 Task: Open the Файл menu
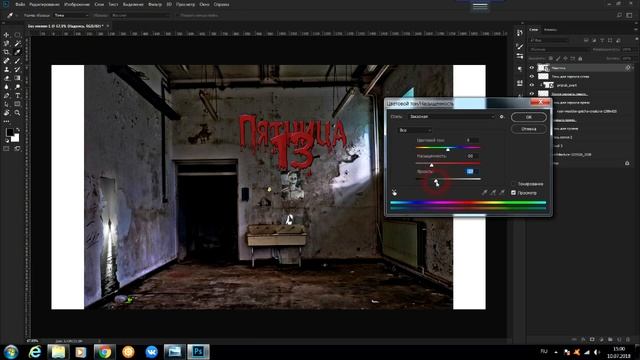click(20, 4)
